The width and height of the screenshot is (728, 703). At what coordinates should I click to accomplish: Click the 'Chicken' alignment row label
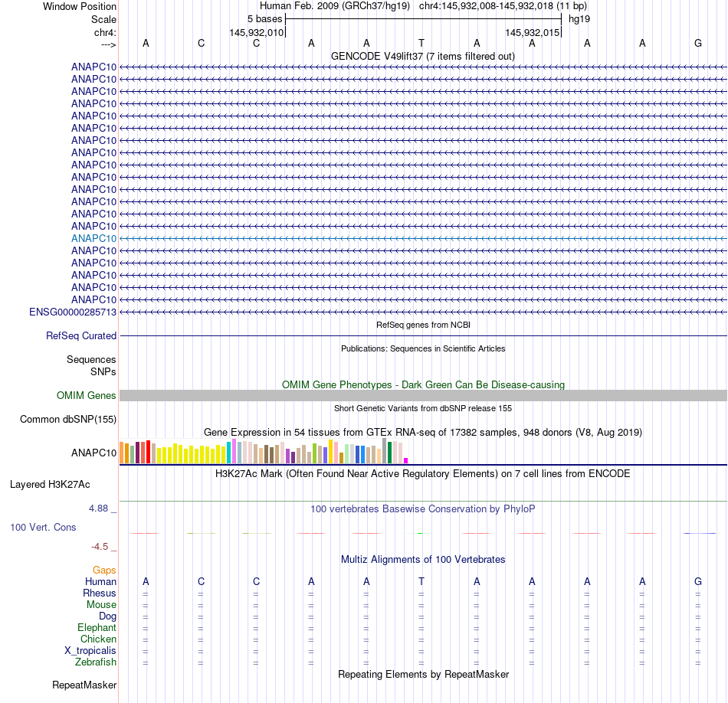pos(98,639)
